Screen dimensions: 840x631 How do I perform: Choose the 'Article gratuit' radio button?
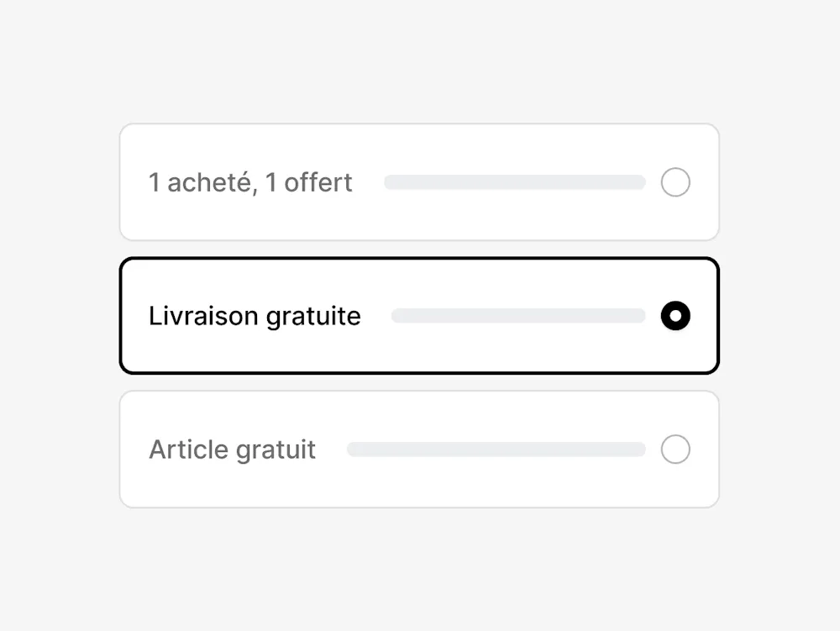[x=675, y=450]
